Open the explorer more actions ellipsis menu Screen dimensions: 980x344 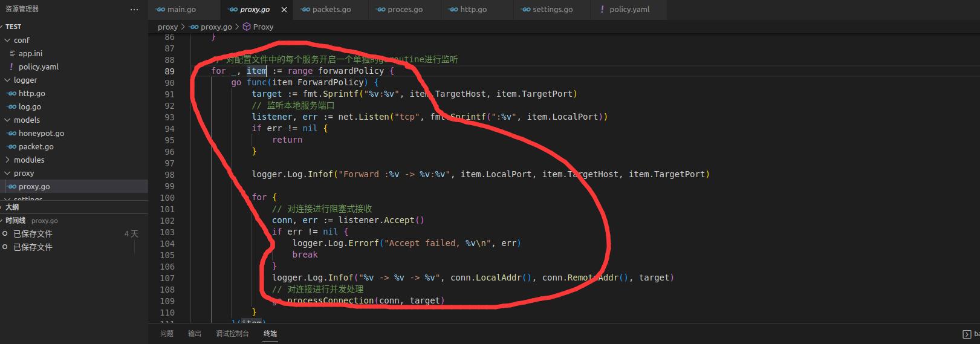[x=134, y=10]
